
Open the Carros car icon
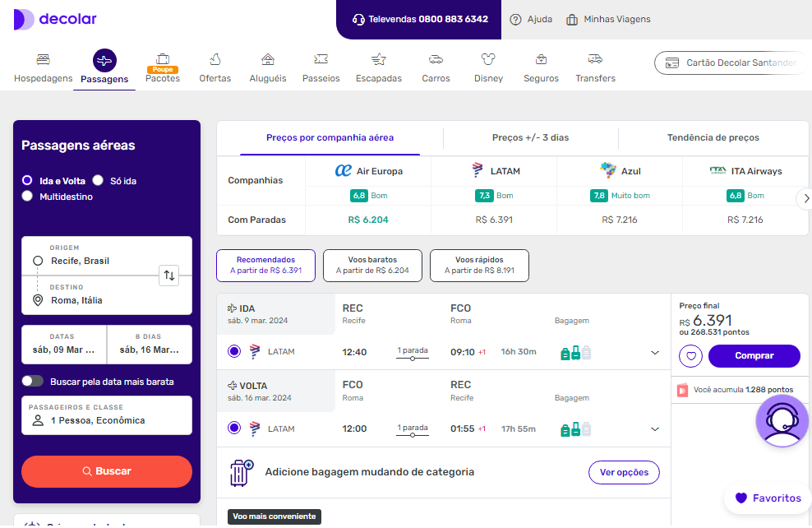click(x=436, y=59)
